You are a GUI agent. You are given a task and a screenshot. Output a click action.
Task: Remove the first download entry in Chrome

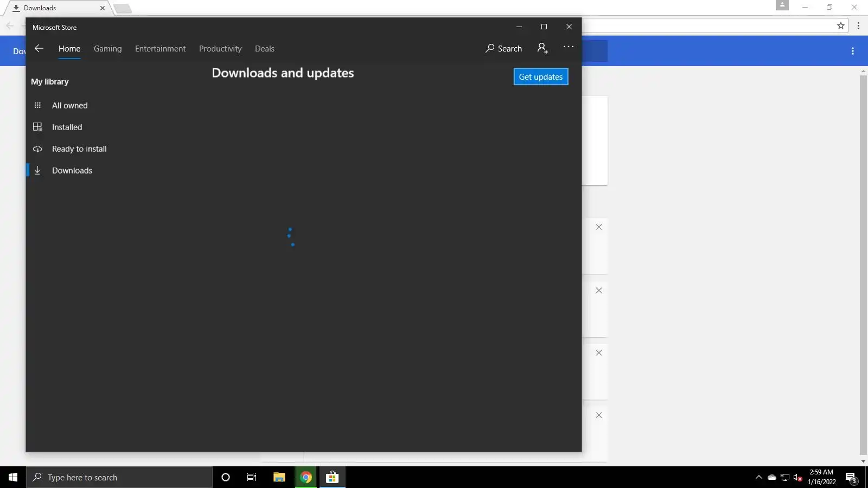pyautogui.click(x=599, y=227)
